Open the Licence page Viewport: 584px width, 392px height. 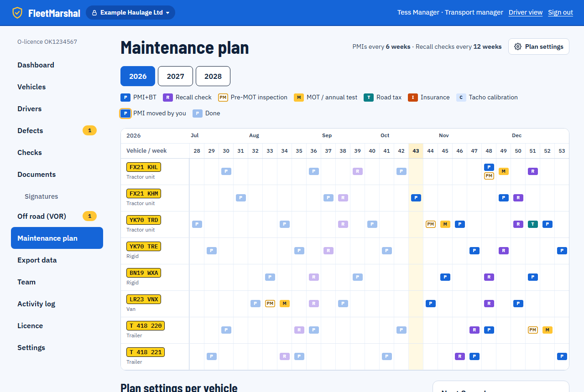click(x=57, y=325)
